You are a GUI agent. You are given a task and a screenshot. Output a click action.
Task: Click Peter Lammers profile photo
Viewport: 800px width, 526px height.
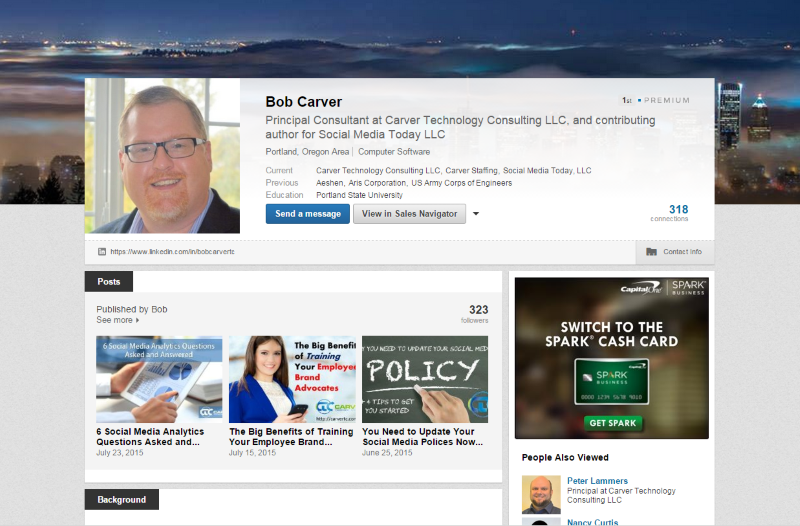(541, 494)
